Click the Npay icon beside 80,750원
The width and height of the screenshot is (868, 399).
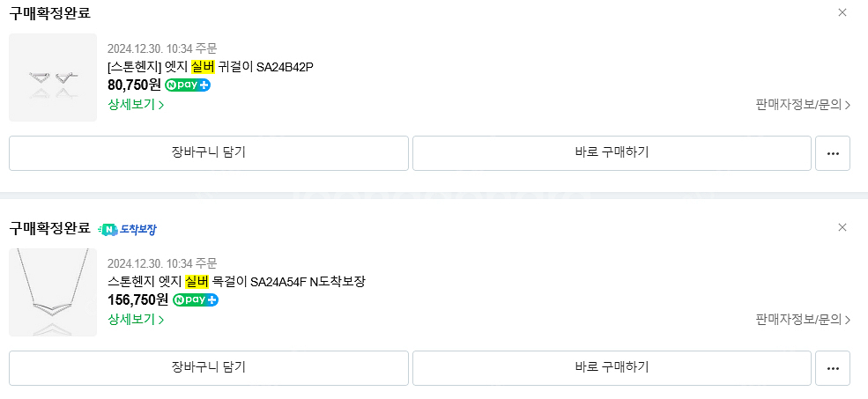[x=188, y=85]
